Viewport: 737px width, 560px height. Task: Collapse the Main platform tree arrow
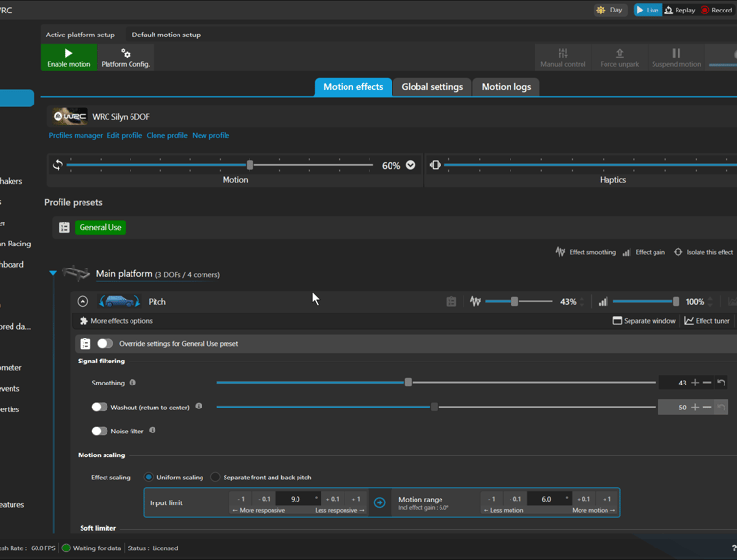tap(53, 273)
